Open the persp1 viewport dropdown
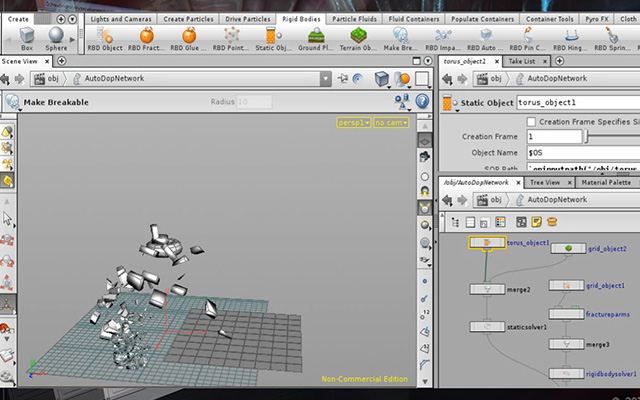The height and width of the screenshot is (400, 640). (x=353, y=122)
